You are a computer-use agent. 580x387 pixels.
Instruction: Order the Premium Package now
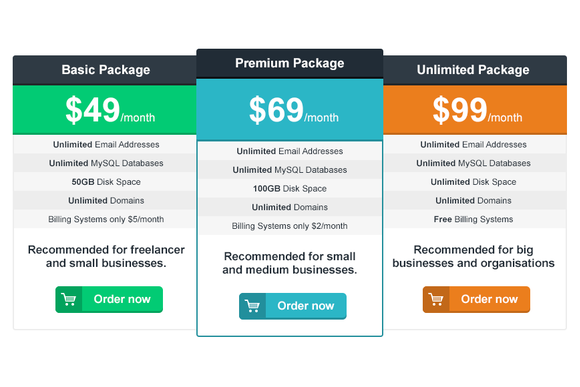293,306
